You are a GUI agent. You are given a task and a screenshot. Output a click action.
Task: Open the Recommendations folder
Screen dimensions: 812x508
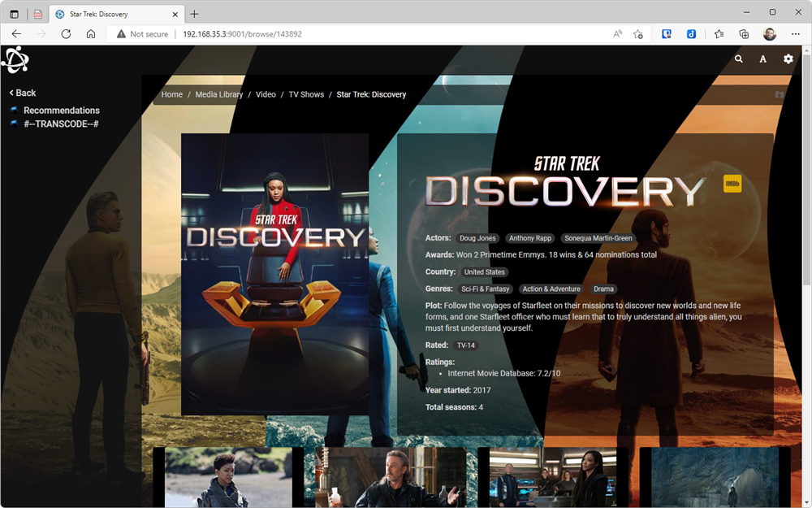pyautogui.click(x=61, y=111)
